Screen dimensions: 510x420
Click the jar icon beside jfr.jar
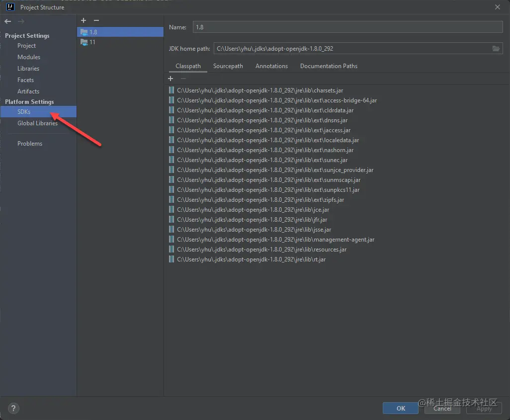pyautogui.click(x=171, y=219)
